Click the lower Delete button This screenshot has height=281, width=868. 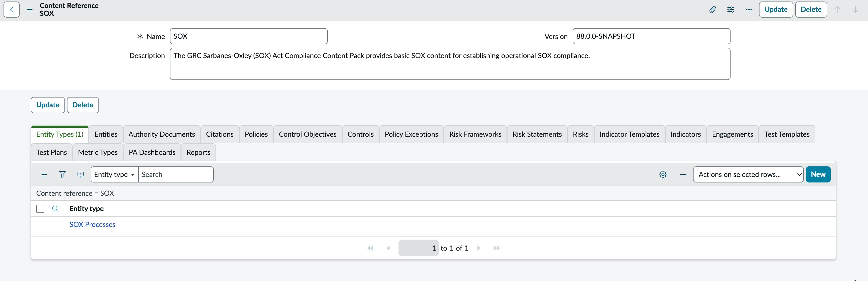[83, 105]
